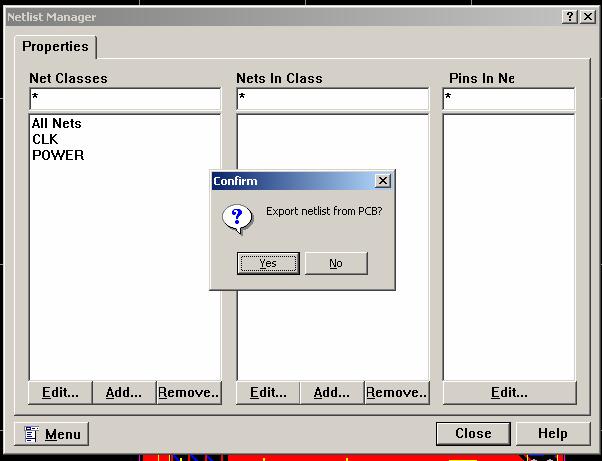
Task: Click the Menu button in Netlist Manager
Action: tap(51, 434)
